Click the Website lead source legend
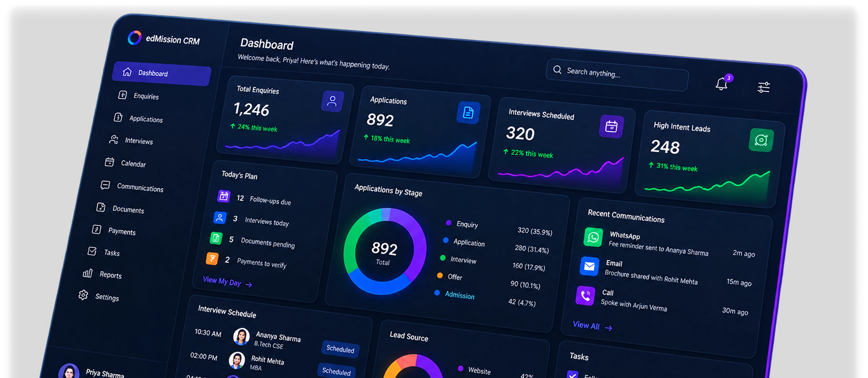 click(x=474, y=370)
